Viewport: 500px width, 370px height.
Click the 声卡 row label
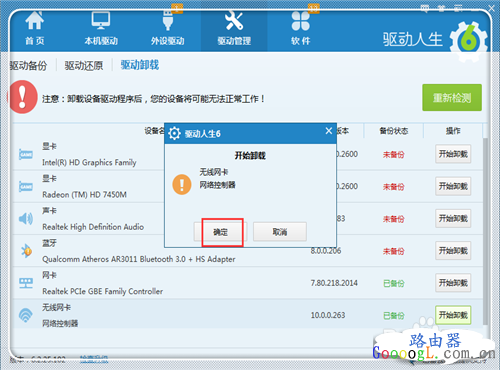click(x=49, y=211)
